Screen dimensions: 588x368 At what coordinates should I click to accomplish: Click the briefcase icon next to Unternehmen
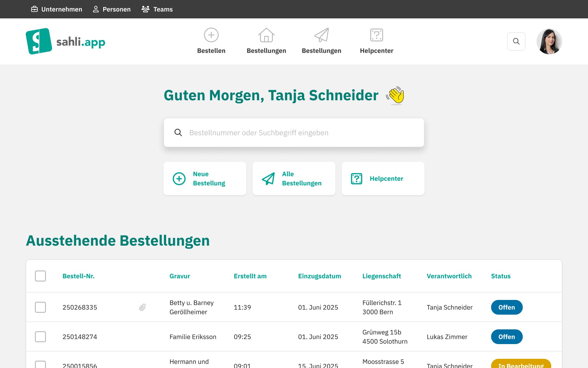(35, 9)
